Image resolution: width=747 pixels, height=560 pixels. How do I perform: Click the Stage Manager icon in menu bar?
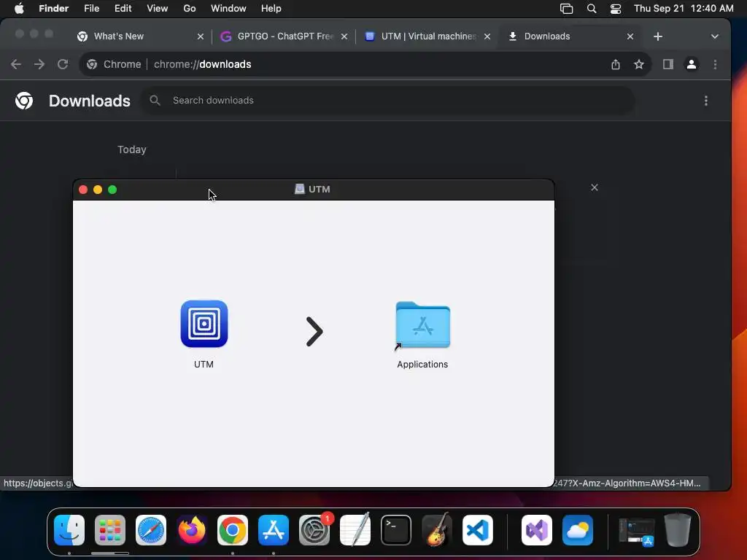566,9
